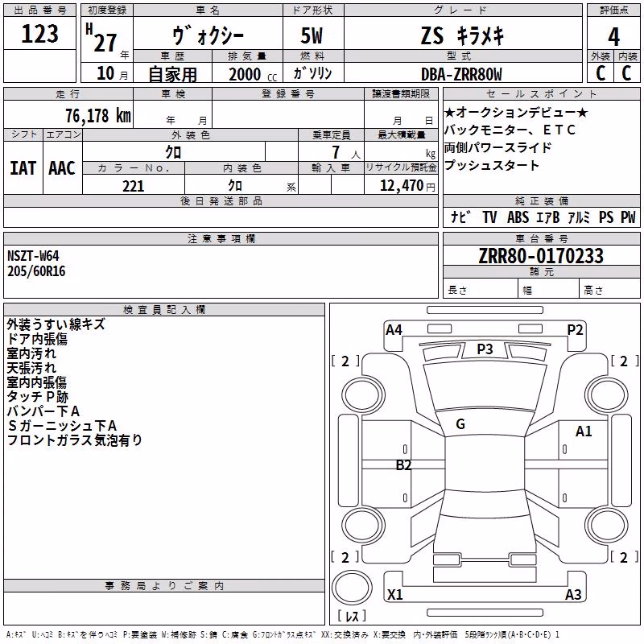Click sales point プッシュスタート

(492, 165)
